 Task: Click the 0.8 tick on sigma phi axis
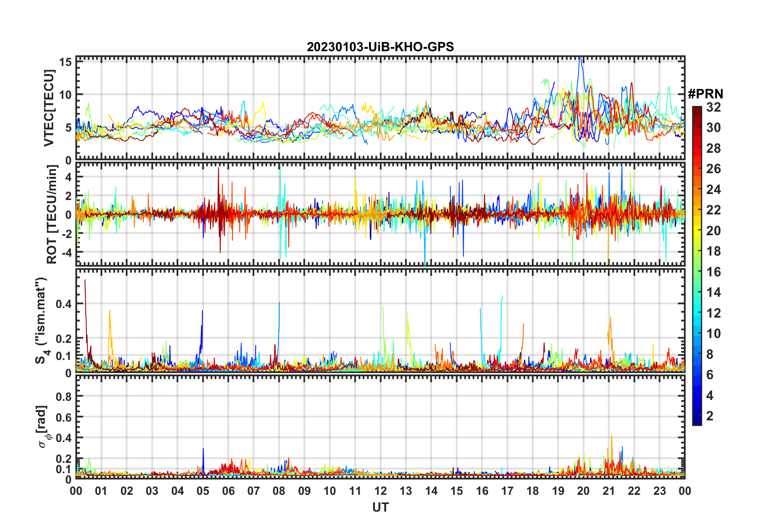(x=64, y=396)
